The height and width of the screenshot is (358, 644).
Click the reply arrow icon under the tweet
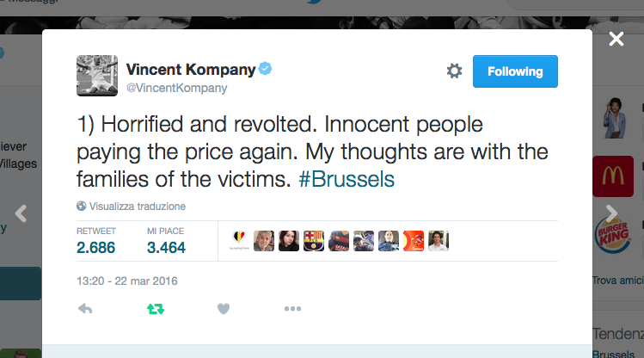pos(85,308)
